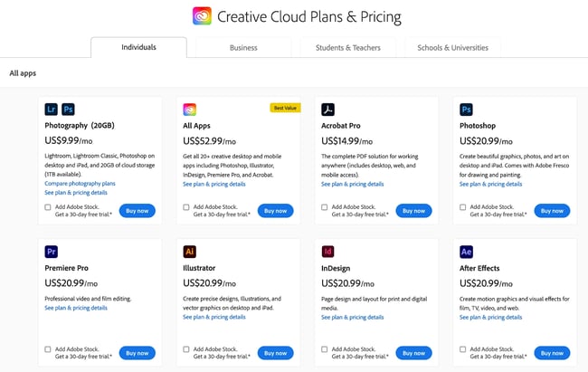The width and height of the screenshot is (588, 372).
Task: Click the Photoshop app icon
Action: pos(467,110)
